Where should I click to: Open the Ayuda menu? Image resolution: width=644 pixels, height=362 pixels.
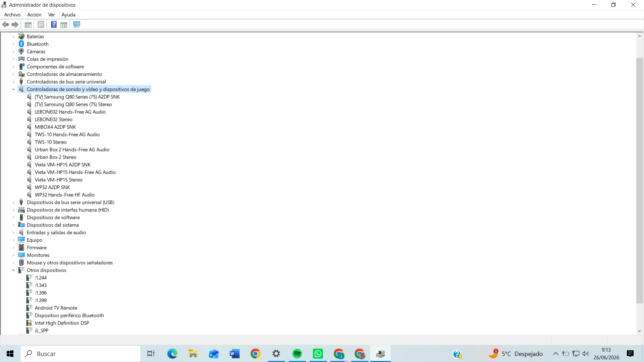coord(68,14)
